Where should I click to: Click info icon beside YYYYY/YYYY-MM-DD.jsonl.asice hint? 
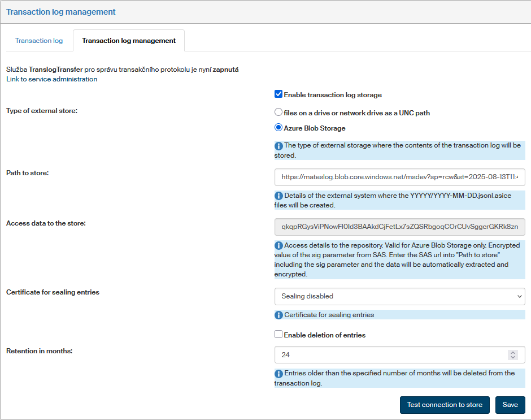pyautogui.click(x=278, y=196)
